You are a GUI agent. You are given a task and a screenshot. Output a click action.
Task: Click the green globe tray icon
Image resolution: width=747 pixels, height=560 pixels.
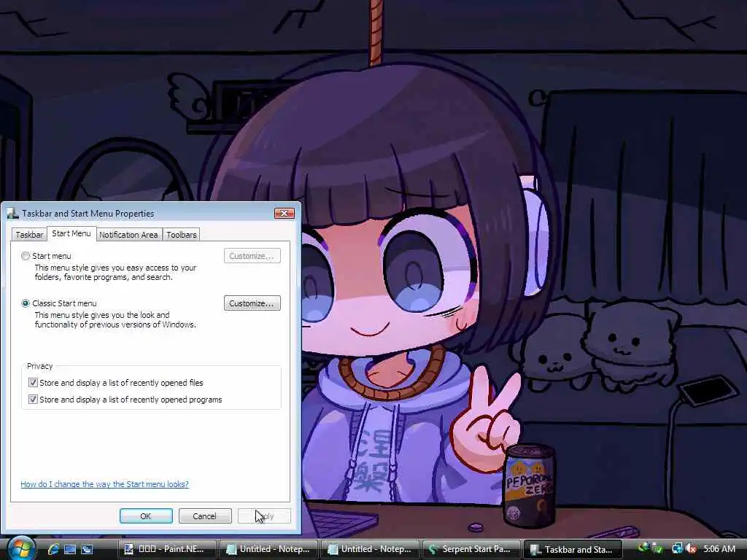pyautogui.click(x=645, y=548)
